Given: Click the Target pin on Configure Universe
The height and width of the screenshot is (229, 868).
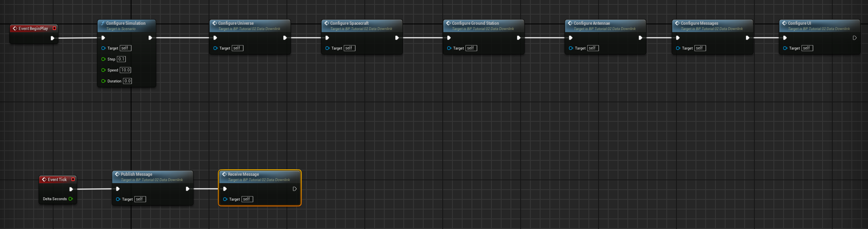Looking at the screenshot, I should [x=215, y=48].
